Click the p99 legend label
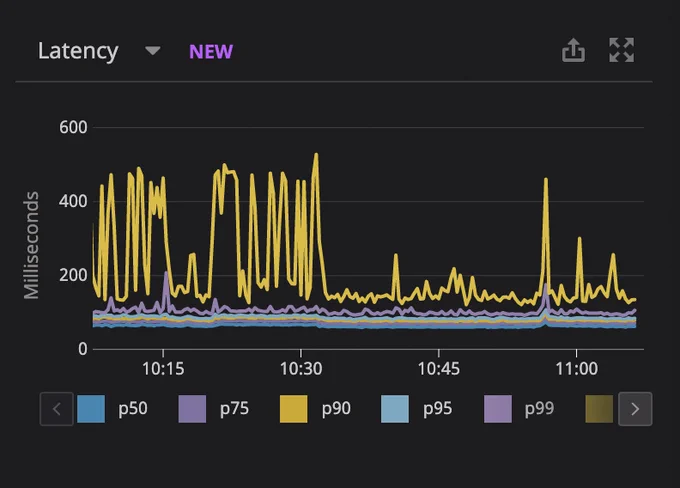The image size is (680, 488). pyautogui.click(x=539, y=409)
